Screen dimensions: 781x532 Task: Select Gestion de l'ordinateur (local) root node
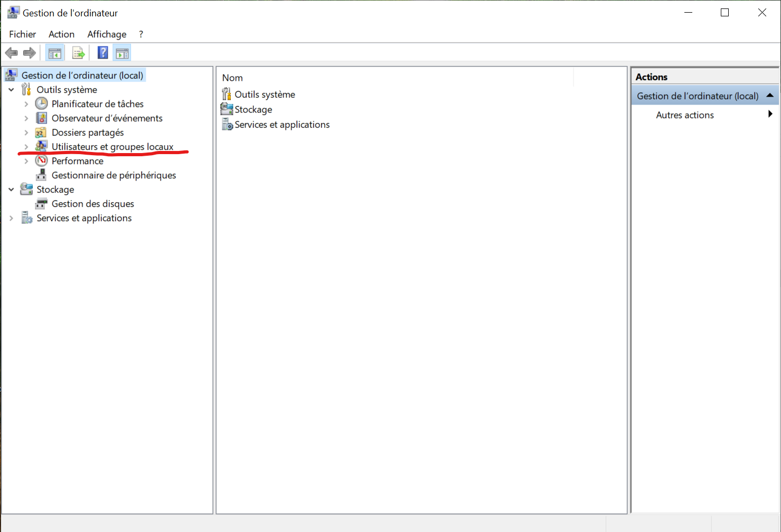(x=82, y=75)
